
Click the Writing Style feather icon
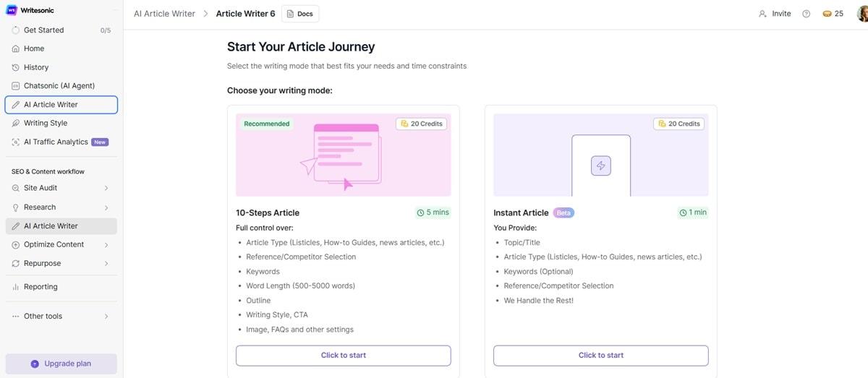pos(16,124)
